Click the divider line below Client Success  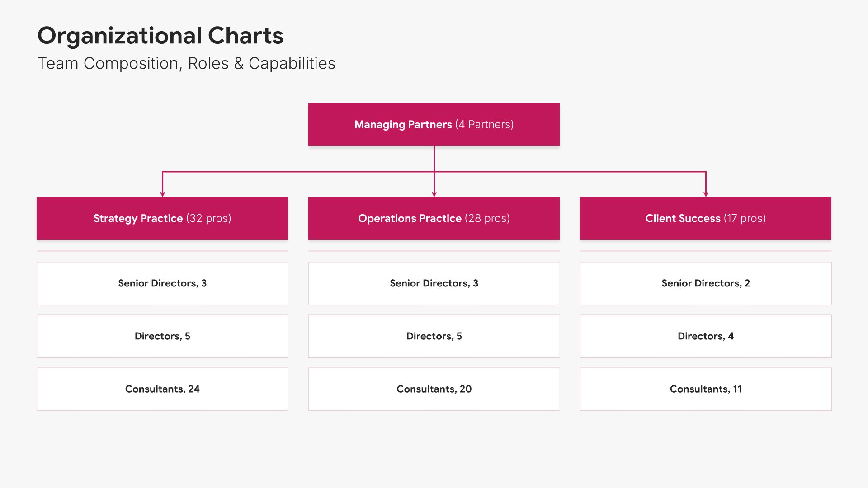(705, 251)
